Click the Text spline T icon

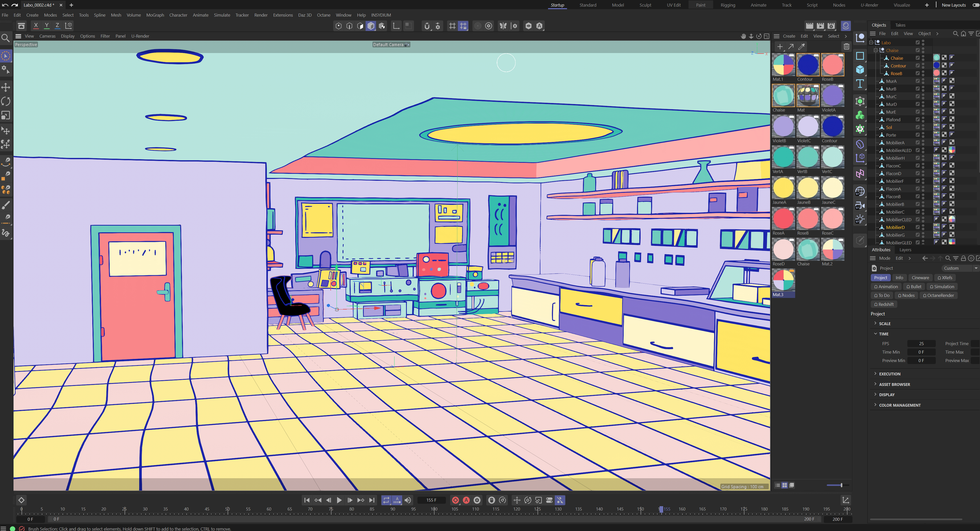[860, 84]
